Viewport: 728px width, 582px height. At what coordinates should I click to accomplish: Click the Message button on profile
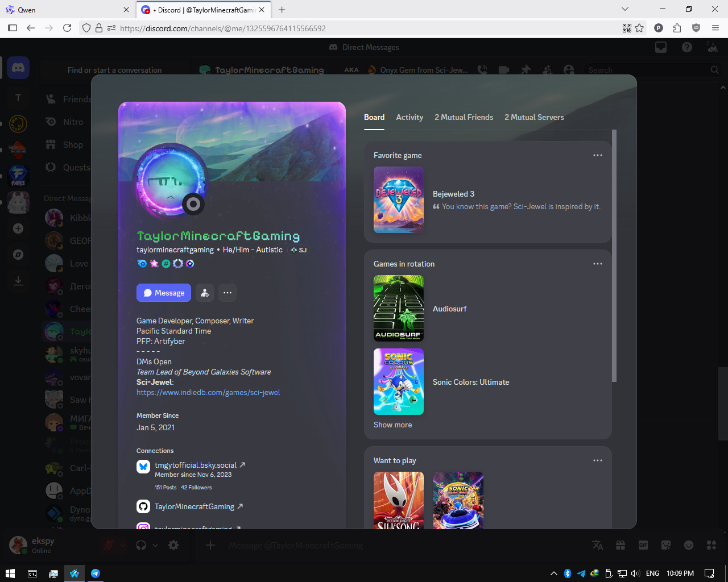click(x=164, y=293)
